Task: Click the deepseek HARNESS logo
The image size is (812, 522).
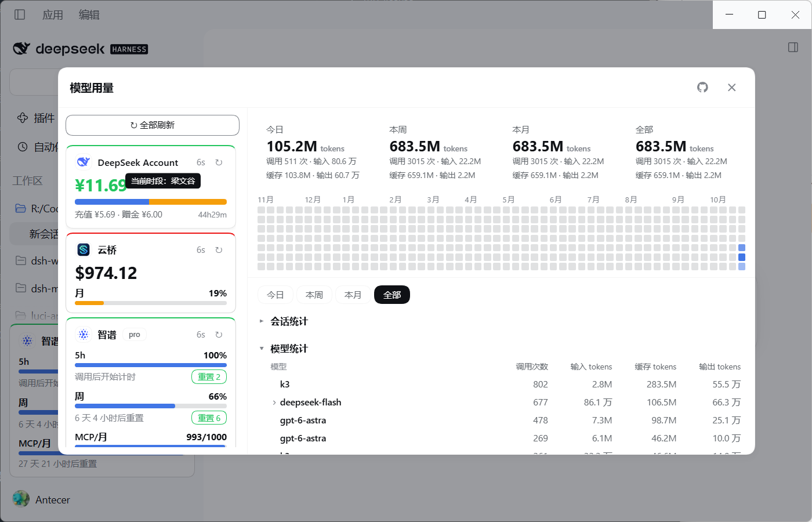Action: [81, 49]
